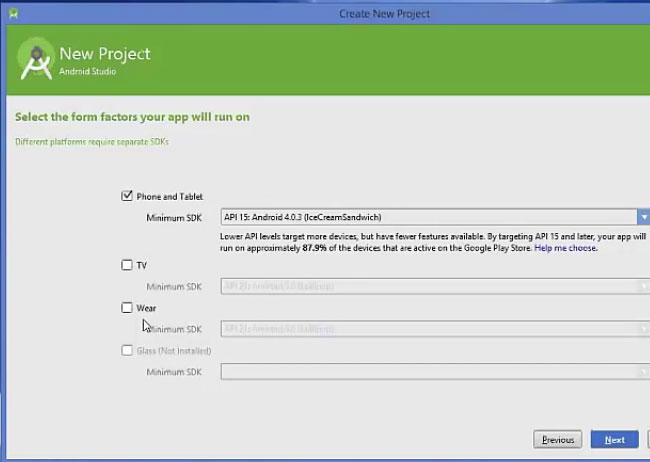Click the Lower API levels target more devices description
The width and height of the screenshot is (650, 462).
tap(433, 242)
